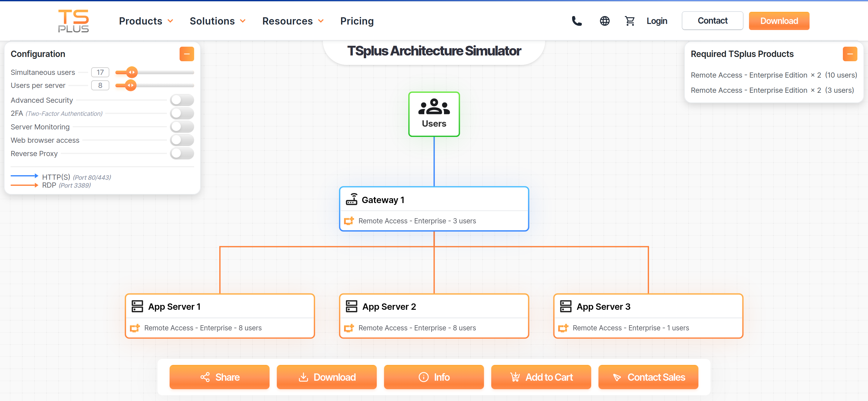Open the Products menu
This screenshot has height=401, width=868.
click(141, 21)
